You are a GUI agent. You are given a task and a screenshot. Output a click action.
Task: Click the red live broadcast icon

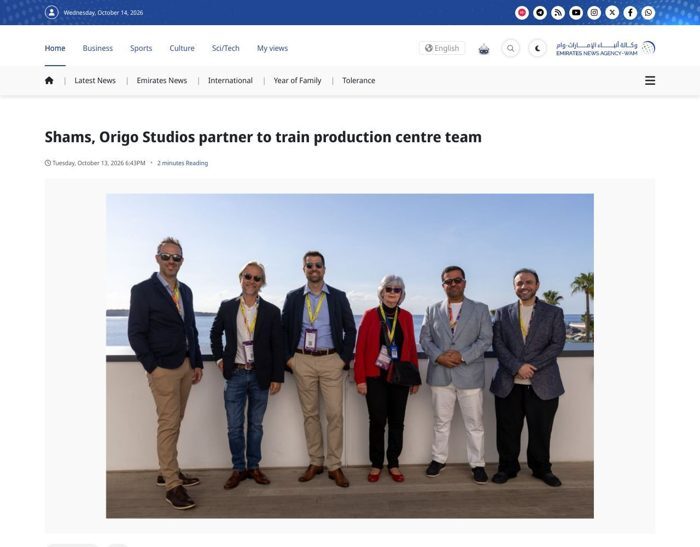(x=521, y=13)
